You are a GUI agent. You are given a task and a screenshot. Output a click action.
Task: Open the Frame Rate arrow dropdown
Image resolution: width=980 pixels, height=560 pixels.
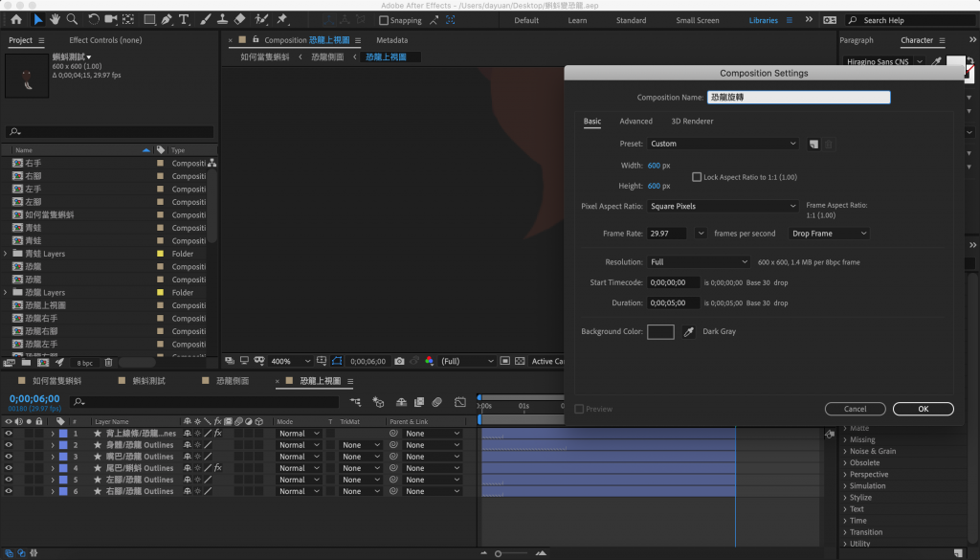click(x=701, y=234)
